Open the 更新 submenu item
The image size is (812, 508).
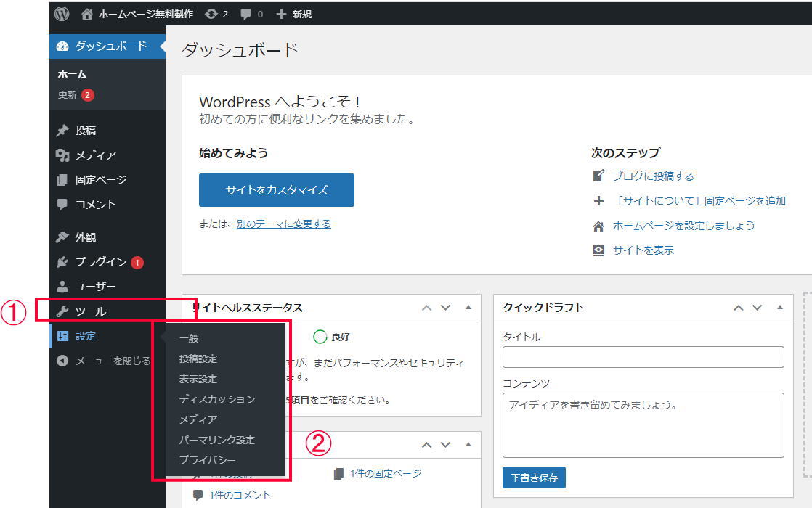[68, 94]
